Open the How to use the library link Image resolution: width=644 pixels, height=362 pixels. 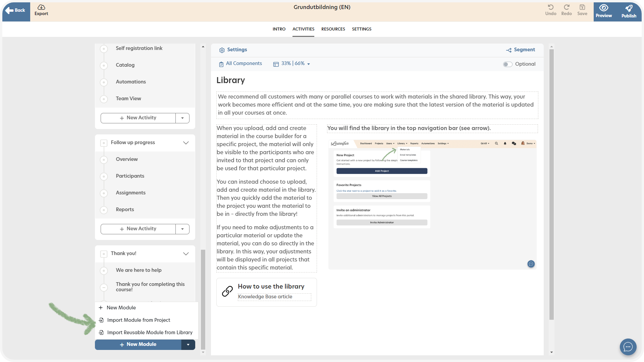271,287
